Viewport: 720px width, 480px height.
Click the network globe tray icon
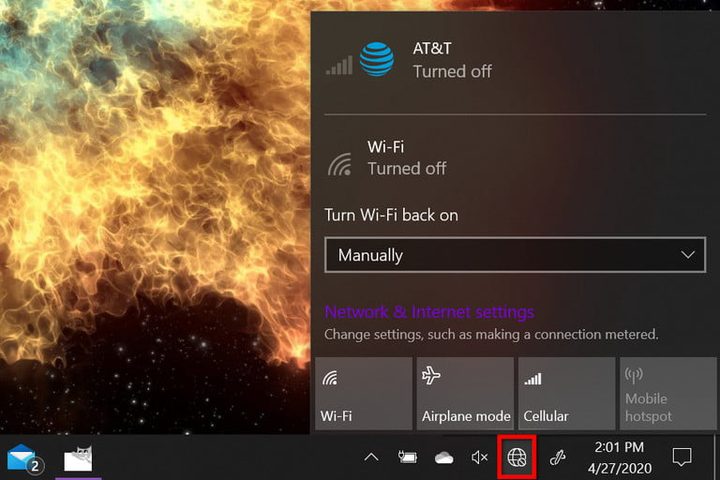tap(517, 457)
